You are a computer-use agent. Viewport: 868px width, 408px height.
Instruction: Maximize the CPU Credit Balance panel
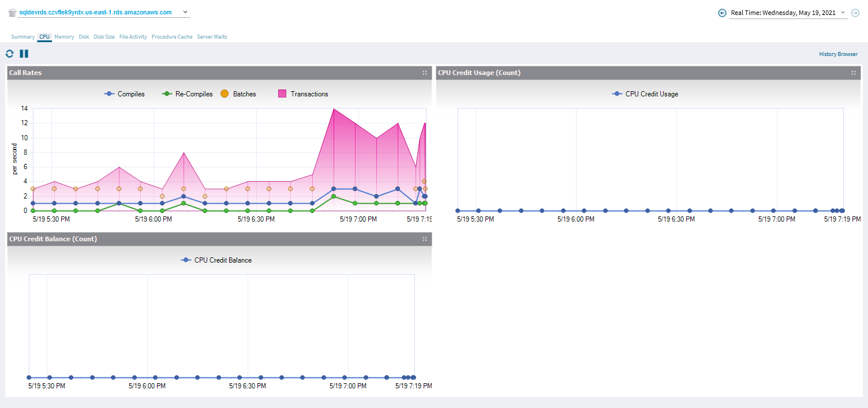pyautogui.click(x=425, y=239)
